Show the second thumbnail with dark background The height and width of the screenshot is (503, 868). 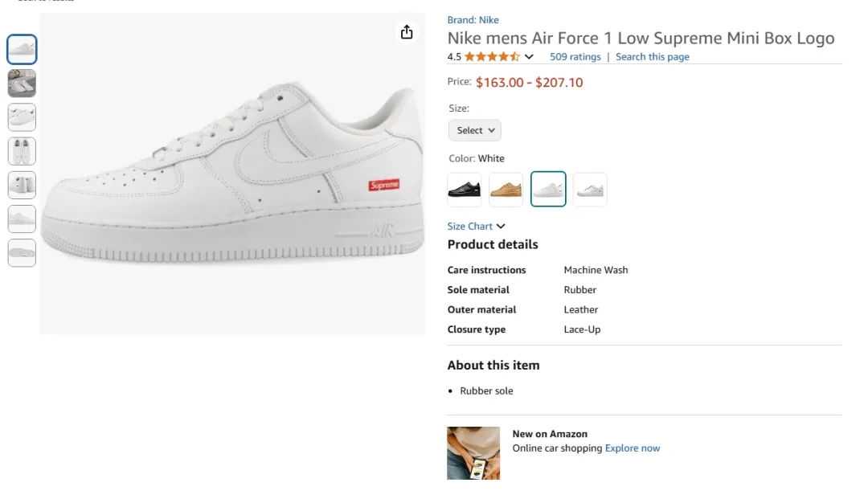pos(22,84)
